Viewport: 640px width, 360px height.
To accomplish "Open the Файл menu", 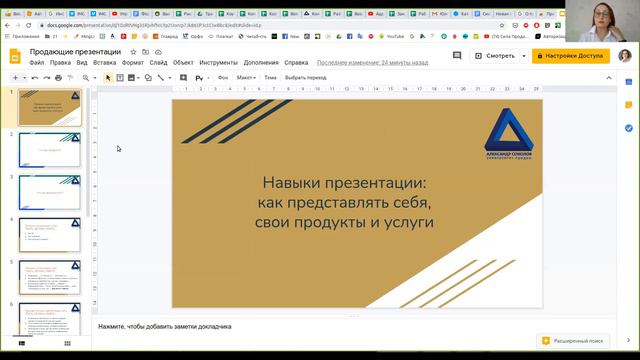I will [37, 62].
